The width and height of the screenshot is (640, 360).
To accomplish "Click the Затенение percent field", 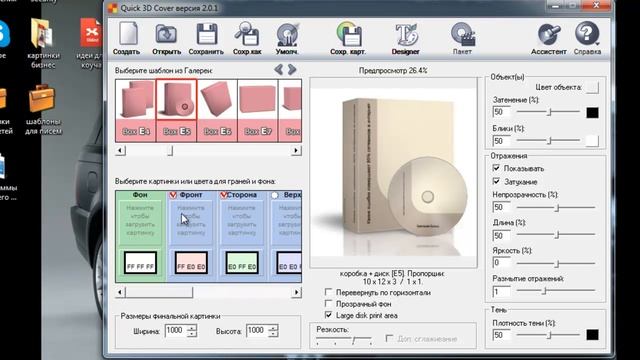I will [502, 112].
